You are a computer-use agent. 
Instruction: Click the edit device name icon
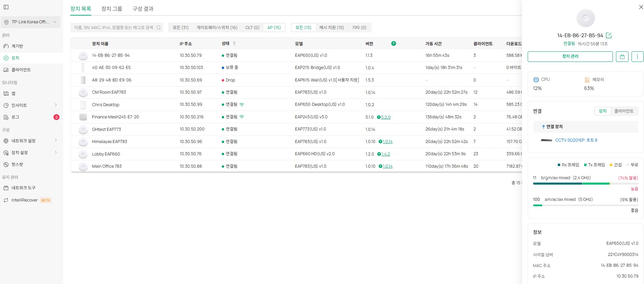tap(609, 35)
